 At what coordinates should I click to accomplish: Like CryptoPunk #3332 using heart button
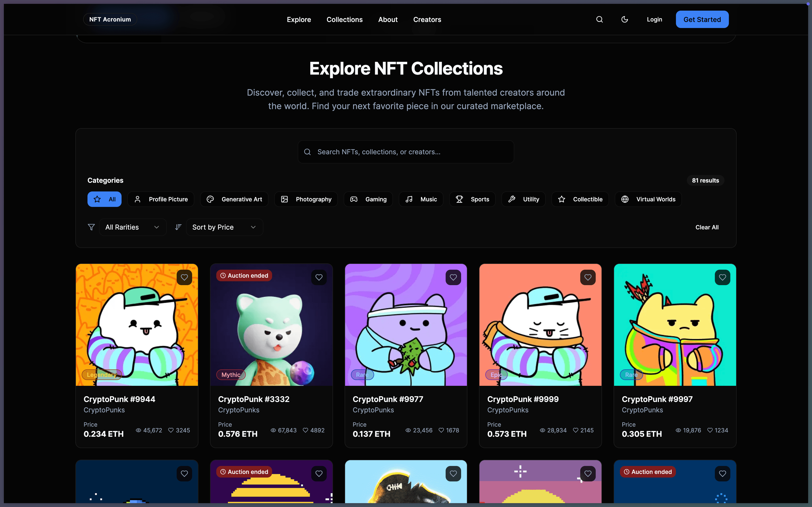[319, 277]
